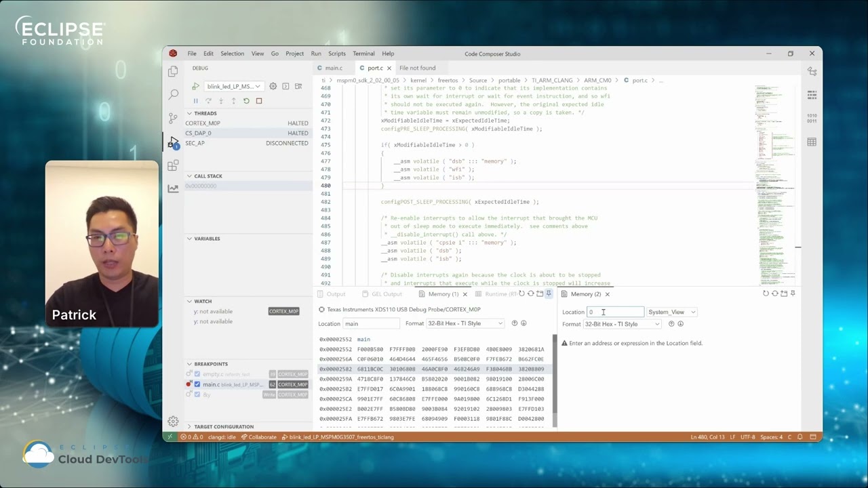Go to previous memory page in Memory (1)
The height and width of the screenshot is (488, 868).
point(514,323)
